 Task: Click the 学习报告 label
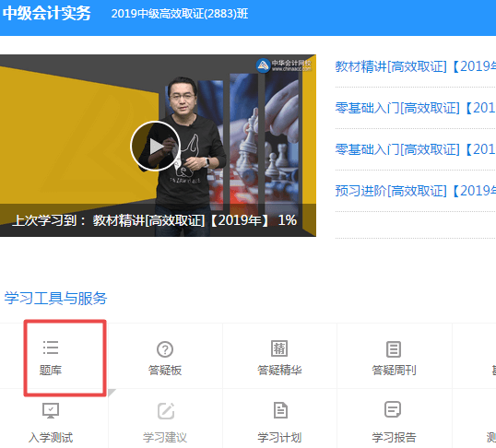394,437
